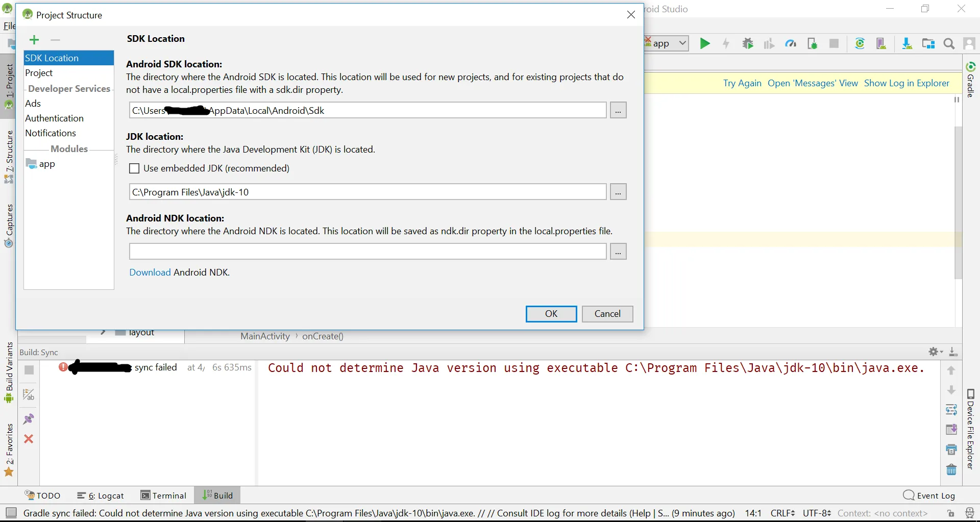Start debugging with the bug icon
This screenshot has width=980, height=522.
[x=748, y=43]
